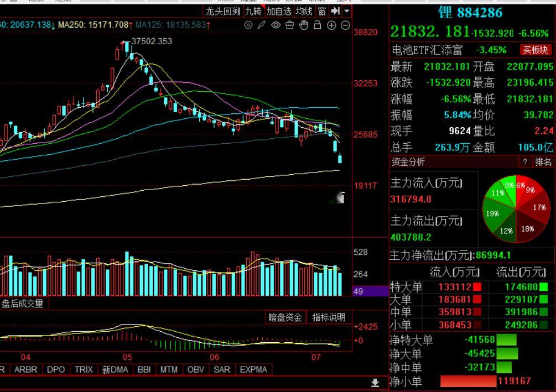Click the 买板块 red button
The width and height of the screenshot is (556, 392).
[x=536, y=50]
